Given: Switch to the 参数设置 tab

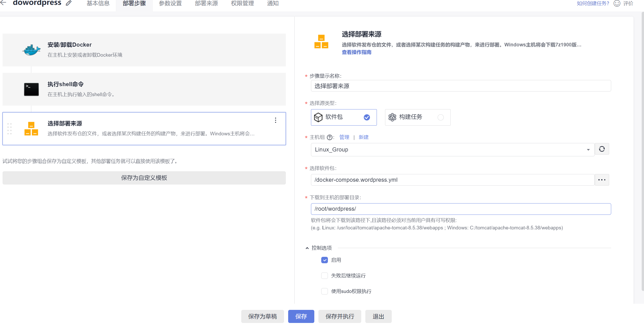Looking at the screenshot, I should coord(170,3).
